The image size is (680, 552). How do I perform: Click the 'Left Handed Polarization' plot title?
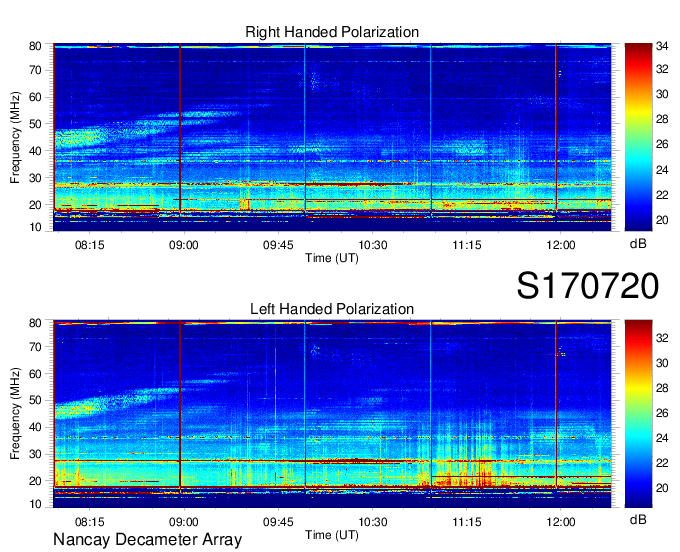(332, 309)
